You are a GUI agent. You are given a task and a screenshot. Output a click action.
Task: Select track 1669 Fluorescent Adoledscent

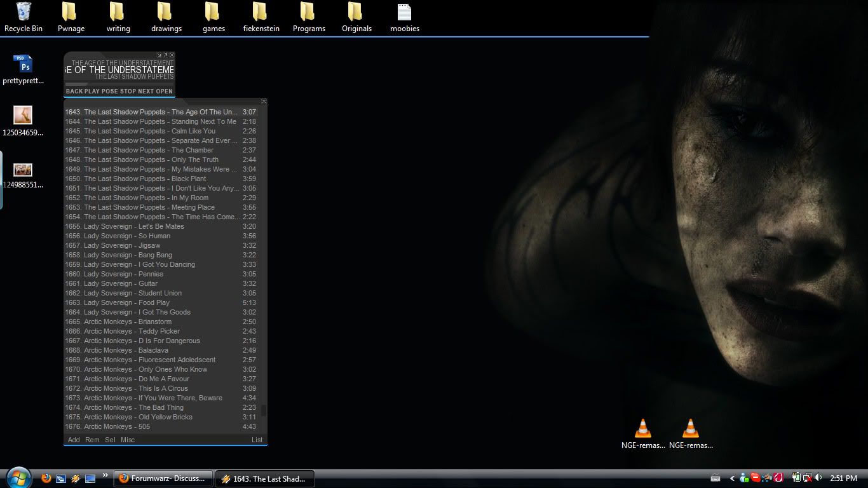(160, 360)
